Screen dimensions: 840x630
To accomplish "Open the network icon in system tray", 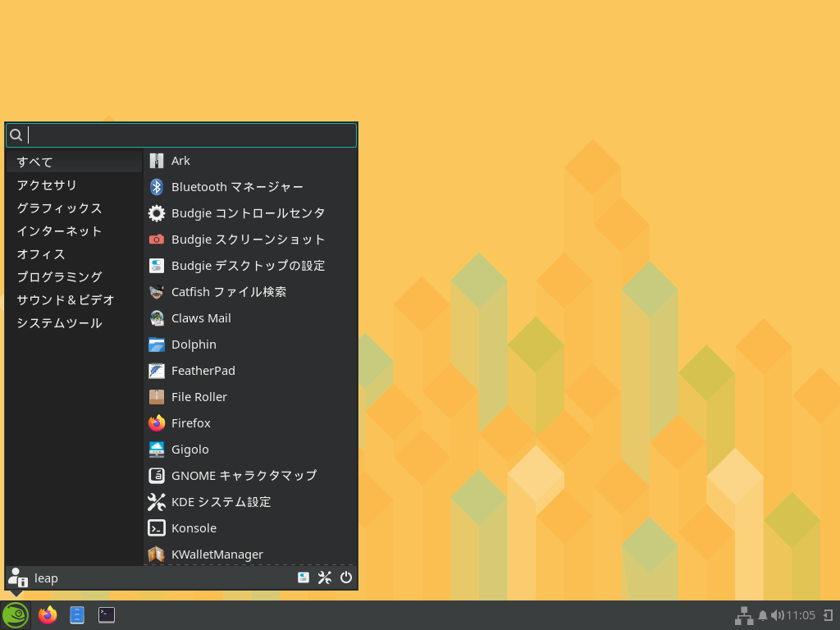I will tap(743, 615).
